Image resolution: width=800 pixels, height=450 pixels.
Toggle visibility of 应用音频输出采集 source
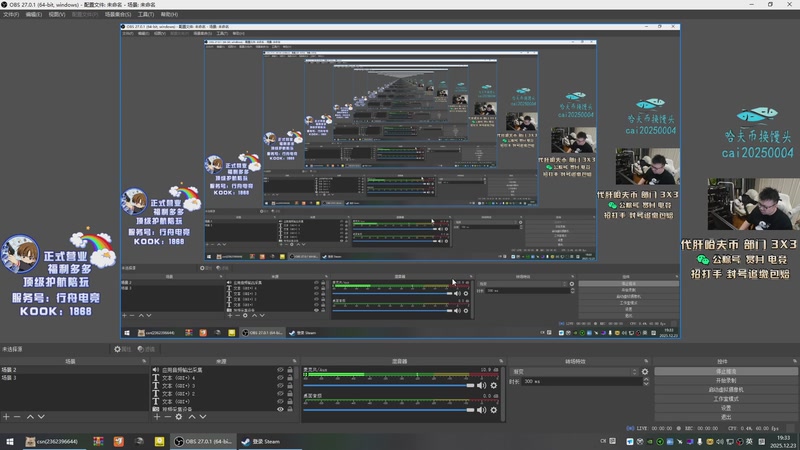pyautogui.click(x=280, y=370)
